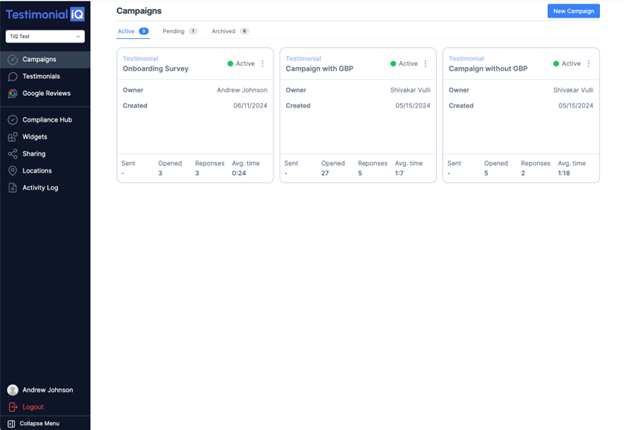Click owner name Andrew Johnson on Onboarding Survey
624x430 pixels.
(x=242, y=90)
